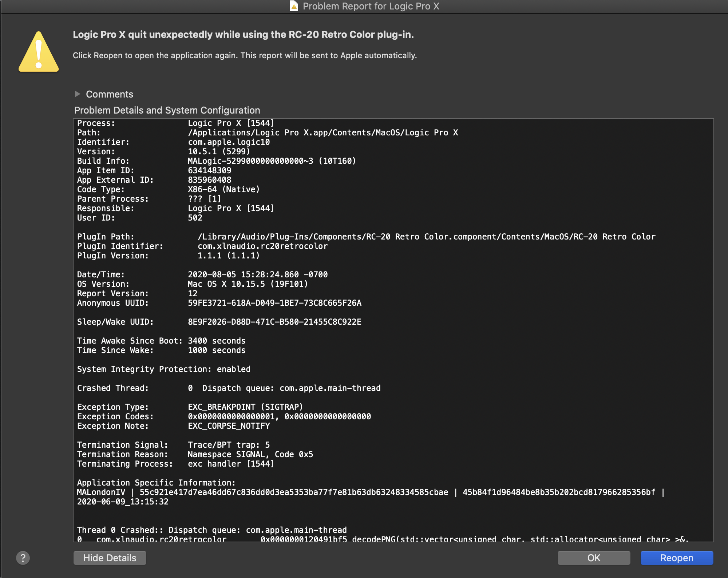Click the 'Problem Report for Logic Pro X' title

371,6
